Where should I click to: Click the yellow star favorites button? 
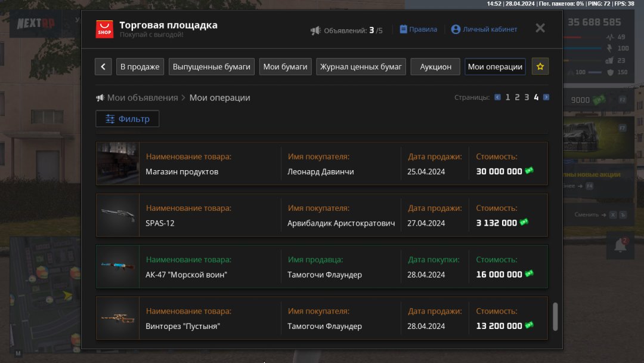(540, 67)
